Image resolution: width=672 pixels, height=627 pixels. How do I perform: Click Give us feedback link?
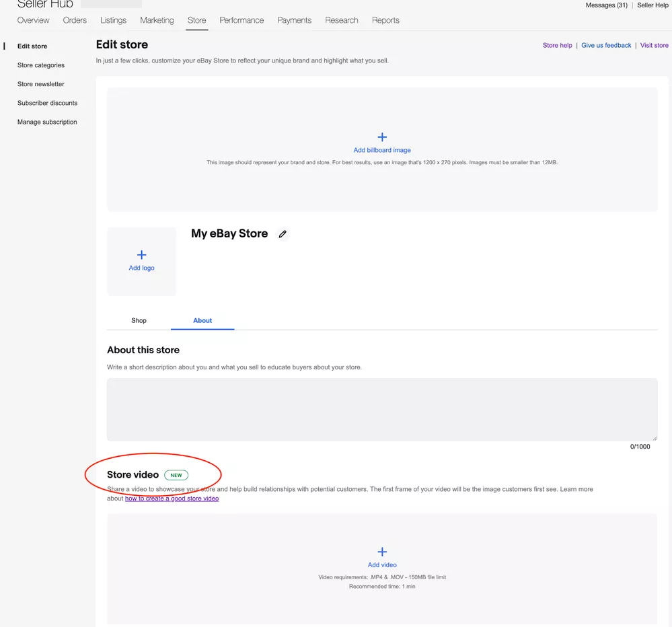coord(606,45)
